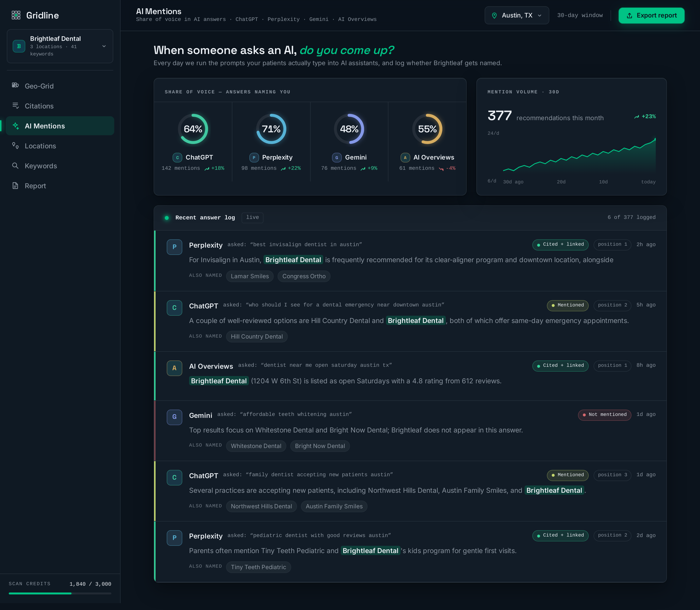This screenshot has height=610, width=700.
Task: Click AI Overviews icon on open saturday entry
Action: click(x=175, y=368)
